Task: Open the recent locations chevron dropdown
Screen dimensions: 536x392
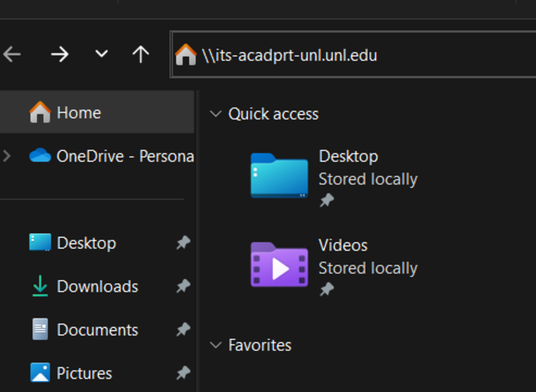Action: pyautogui.click(x=101, y=54)
